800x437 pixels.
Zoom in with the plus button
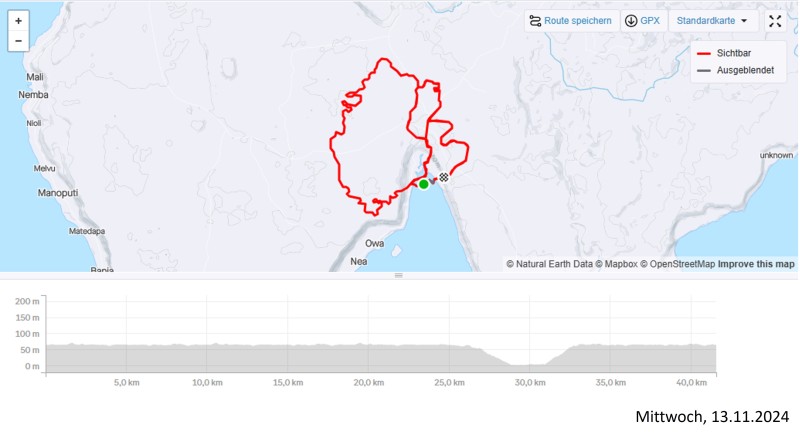18,20
